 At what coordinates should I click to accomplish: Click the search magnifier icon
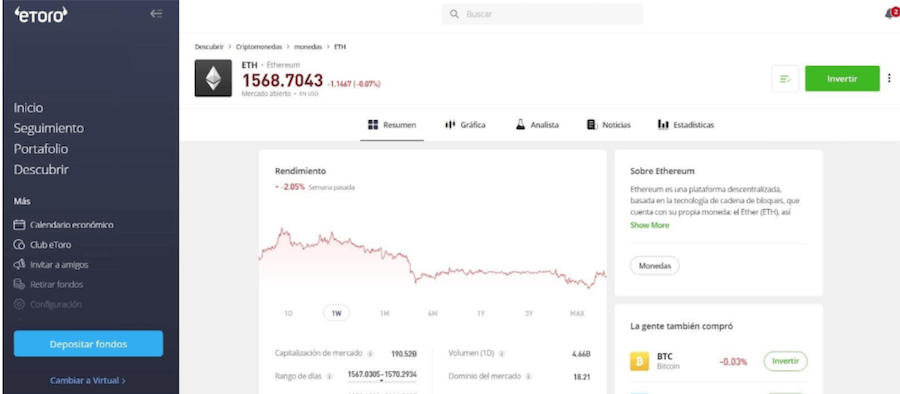pyautogui.click(x=455, y=14)
